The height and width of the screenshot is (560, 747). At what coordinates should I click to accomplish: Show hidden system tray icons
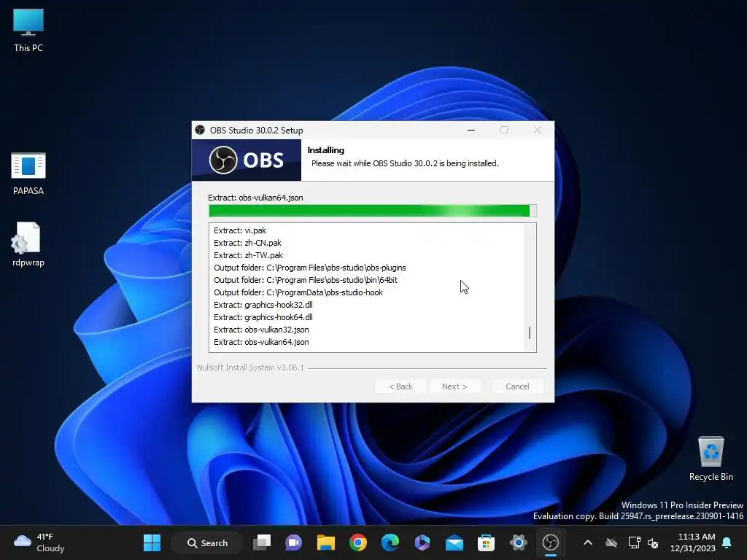click(x=588, y=542)
